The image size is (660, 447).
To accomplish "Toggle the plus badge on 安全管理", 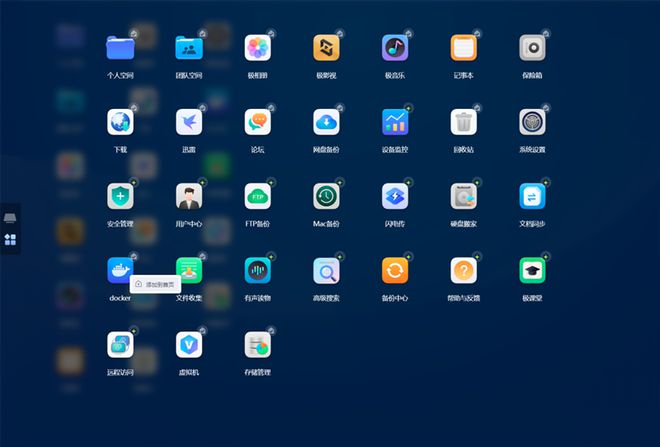I will [134, 182].
